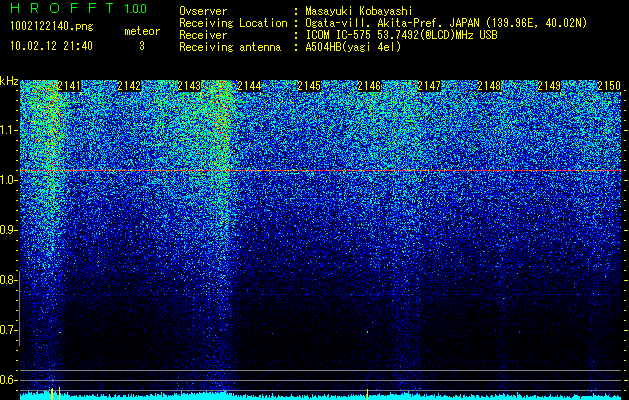Click the time marker 2144

pos(249,86)
